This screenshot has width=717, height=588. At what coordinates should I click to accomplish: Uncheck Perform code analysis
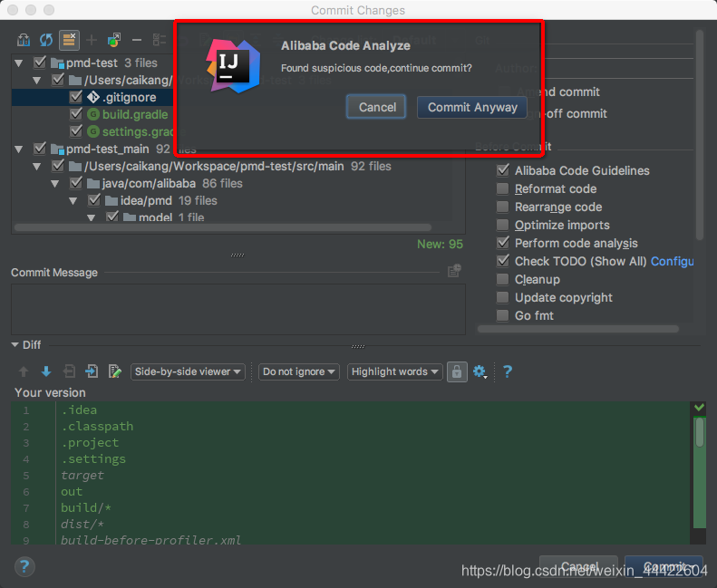pos(503,243)
